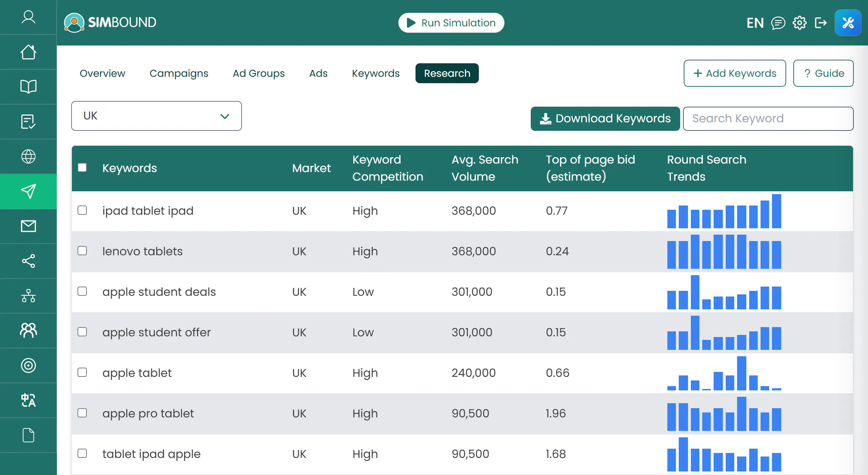868x475 pixels.
Task: Click the Run Simulation button
Action: [x=451, y=23]
